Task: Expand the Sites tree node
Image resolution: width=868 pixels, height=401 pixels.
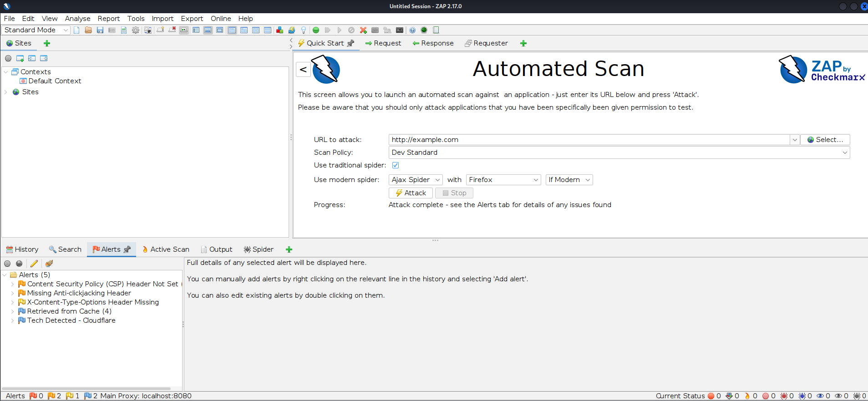Action: pos(6,92)
